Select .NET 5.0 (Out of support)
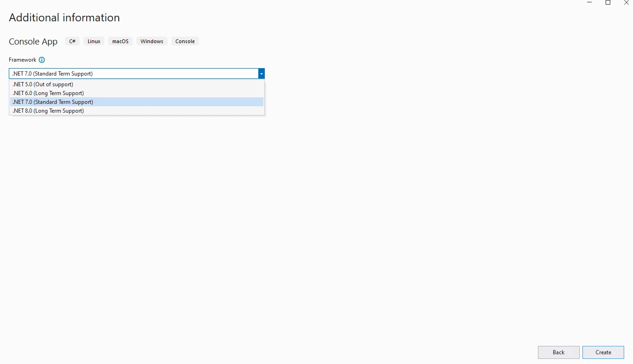 (43, 84)
